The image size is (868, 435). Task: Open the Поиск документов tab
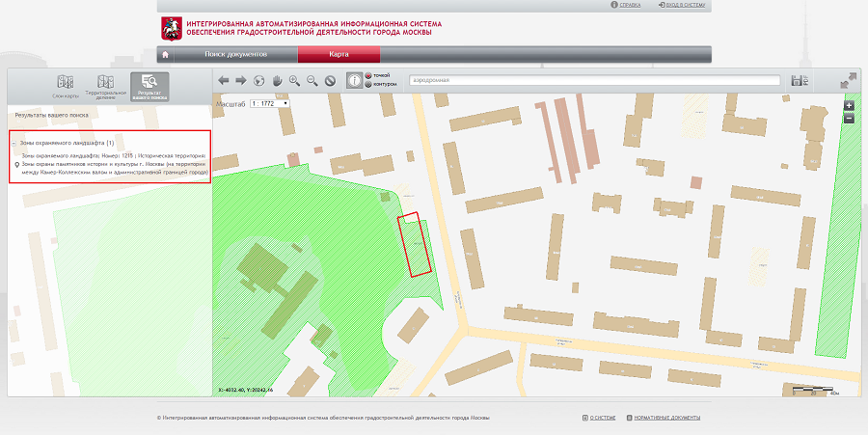click(236, 54)
